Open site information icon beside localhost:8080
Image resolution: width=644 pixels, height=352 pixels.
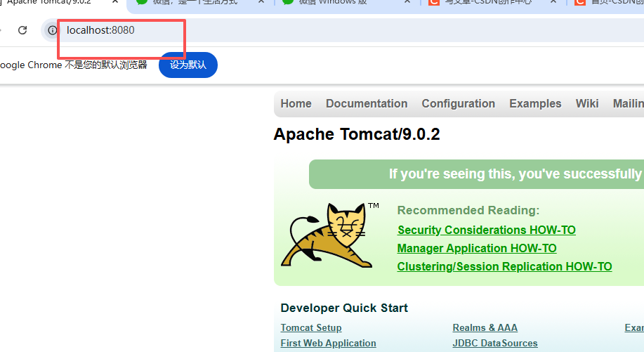pyautogui.click(x=52, y=30)
